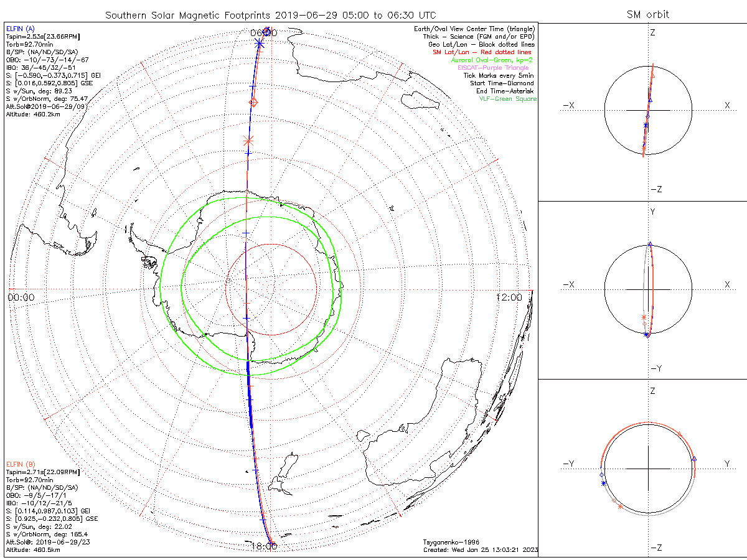The image size is (747, 560).
Task: Select the 00:00 local time label
Action: (21, 297)
